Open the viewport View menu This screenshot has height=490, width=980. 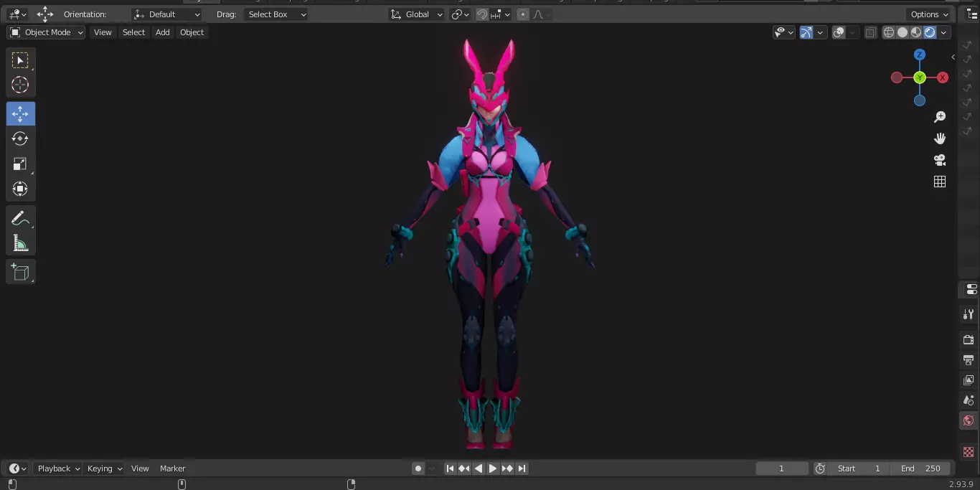(x=103, y=32)
